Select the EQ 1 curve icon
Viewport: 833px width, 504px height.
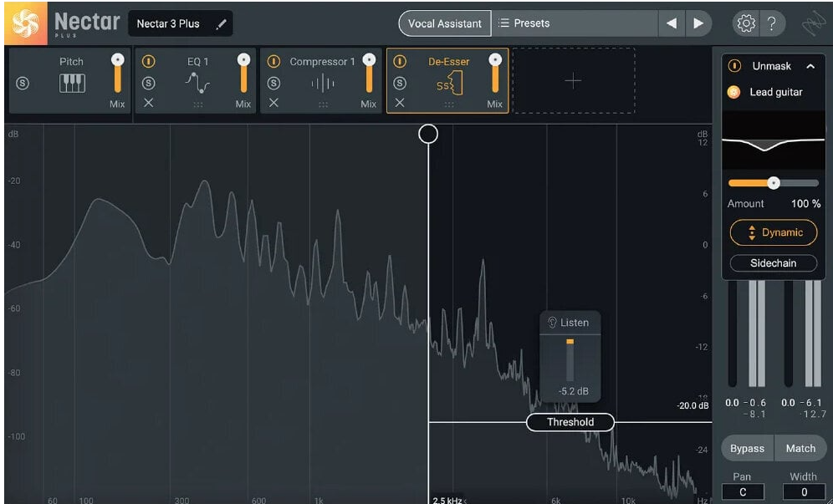point(197,83)
